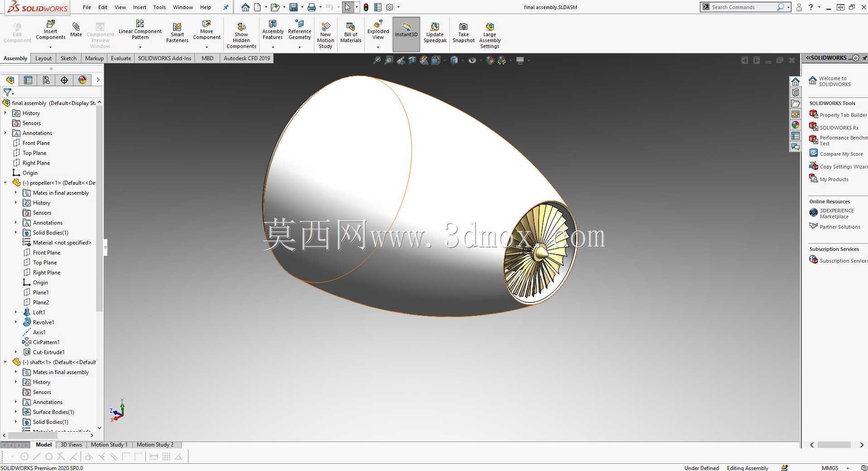Click the Rebuild traffic light icon
Image resolution: width=868 pixels, height=471 pixels.
[x=366, y=7]
